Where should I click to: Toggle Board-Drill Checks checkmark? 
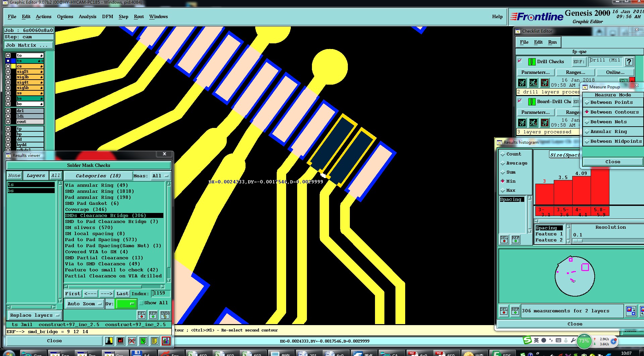(x=520, y=101)
